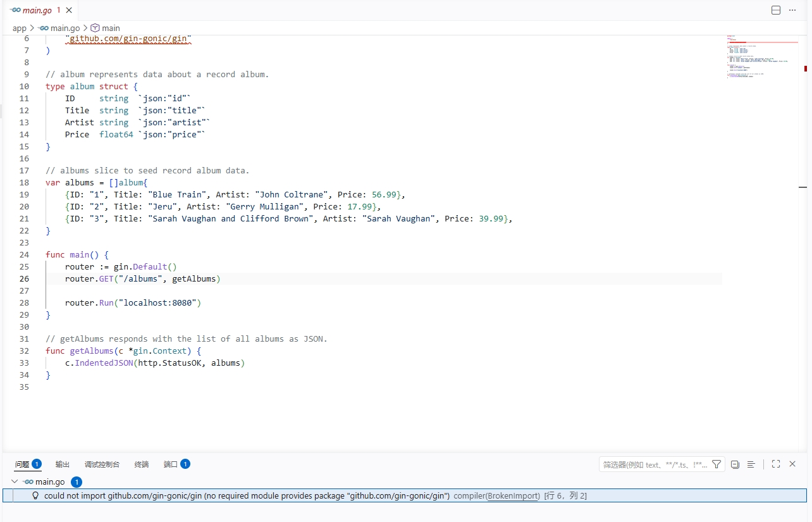Open the 'app' breadcrumb folder dropdown
This screenshot has width=812, height=522.
(x=20, y=28)
